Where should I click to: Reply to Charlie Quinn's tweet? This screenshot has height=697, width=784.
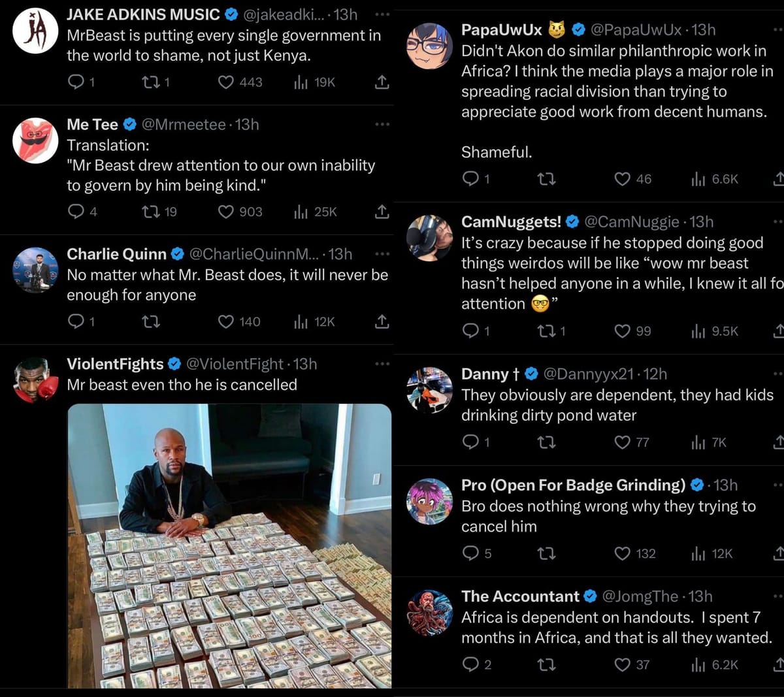pyautogui.click(x=76, y=321)
